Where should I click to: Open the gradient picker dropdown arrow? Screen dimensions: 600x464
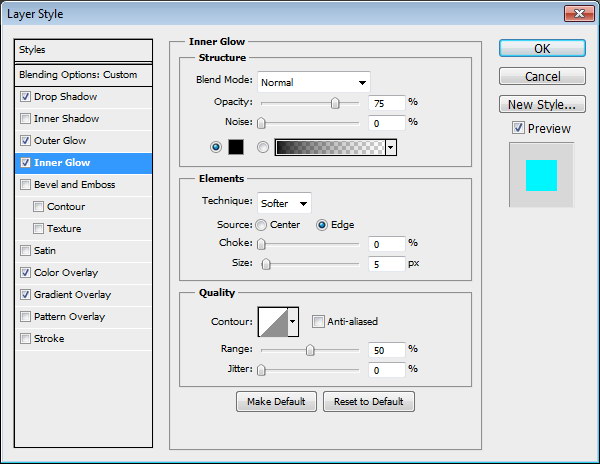pyautogui.click(x=390, y=147)
